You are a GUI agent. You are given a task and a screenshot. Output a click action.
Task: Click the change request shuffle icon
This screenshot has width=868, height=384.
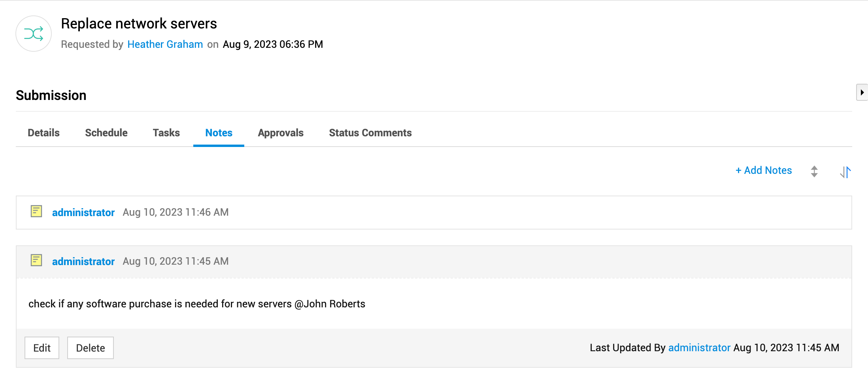pos(34,34)
